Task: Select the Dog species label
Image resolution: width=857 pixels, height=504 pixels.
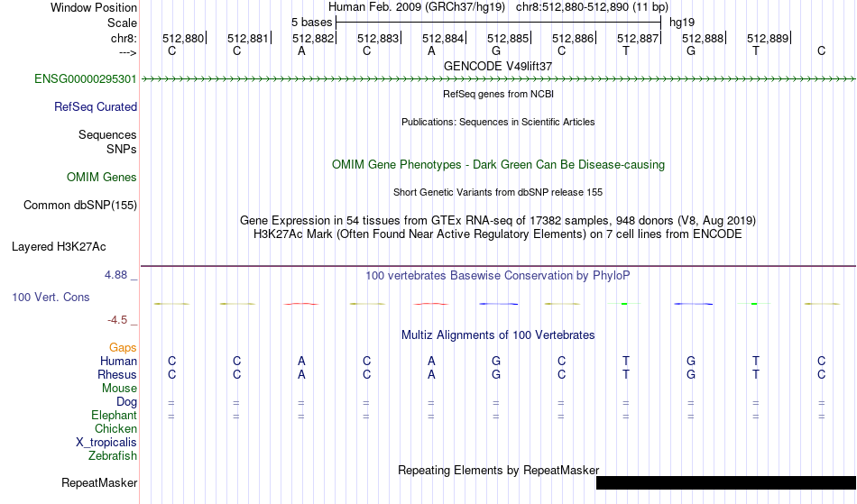Action: [127, 402]
